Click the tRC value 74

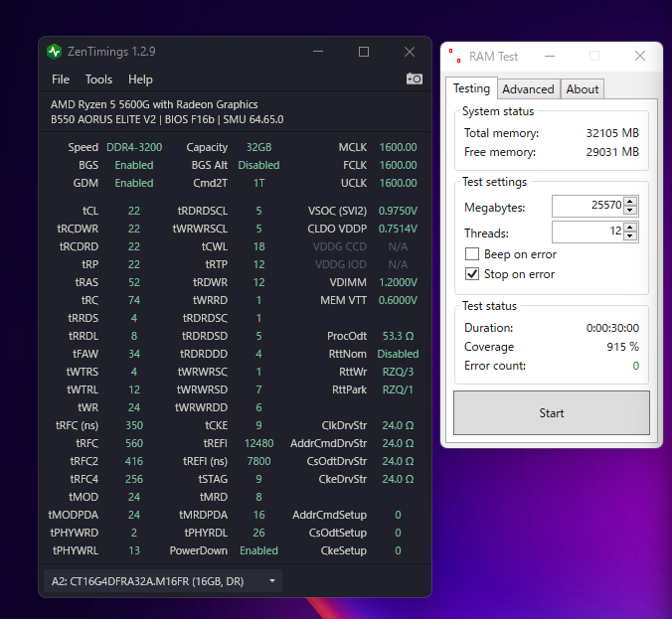[134, 300]
